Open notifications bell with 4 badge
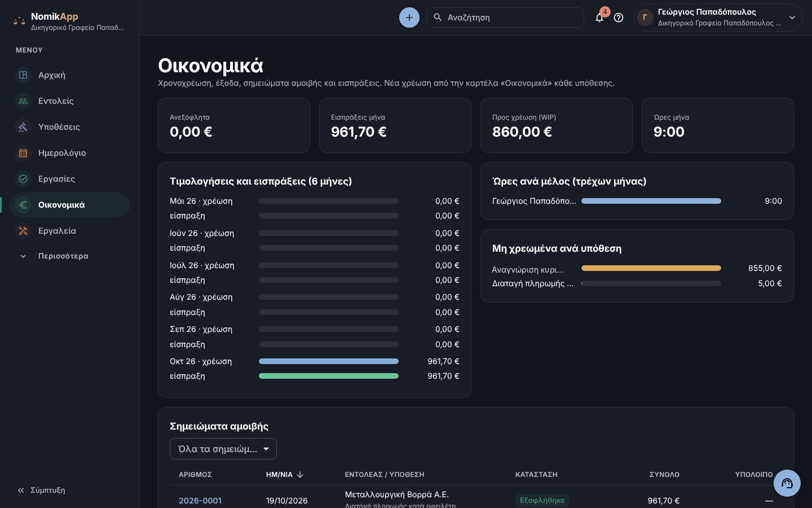Viewport: 812px width, 508px height. pyautogui.click(x=600, y=17)
